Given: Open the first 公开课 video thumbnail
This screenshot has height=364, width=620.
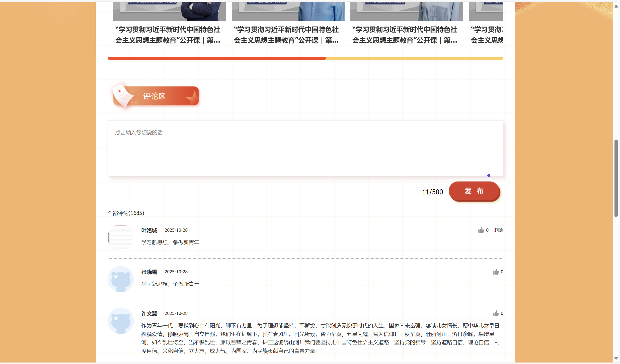Looking at the screenshot, I should 169,11.
